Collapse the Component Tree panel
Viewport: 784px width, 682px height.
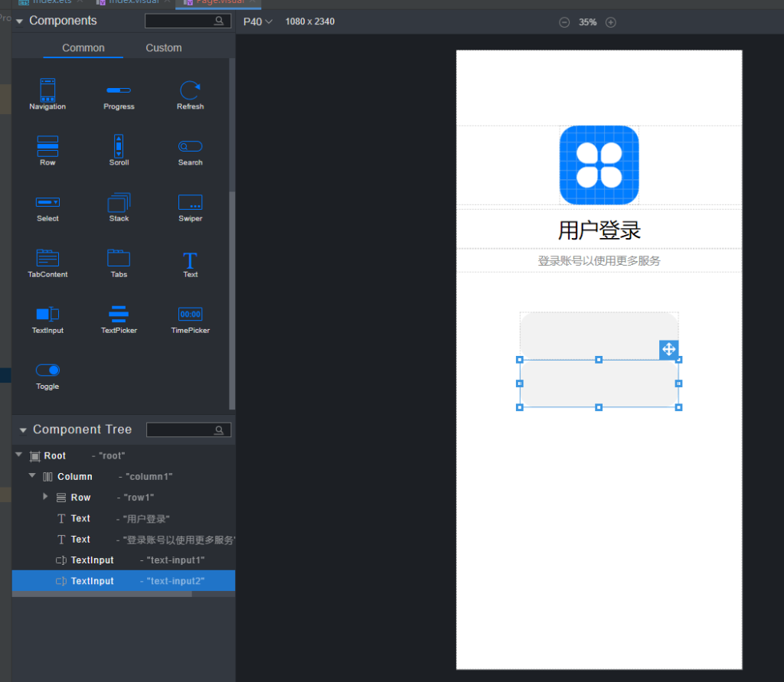tap(22, 429)
